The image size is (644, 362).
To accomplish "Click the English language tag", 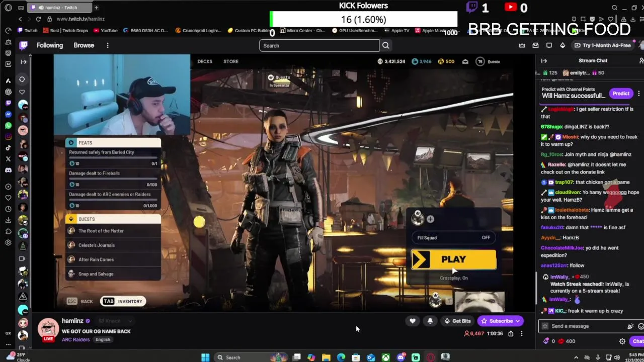I will click(x=103, y=339).
